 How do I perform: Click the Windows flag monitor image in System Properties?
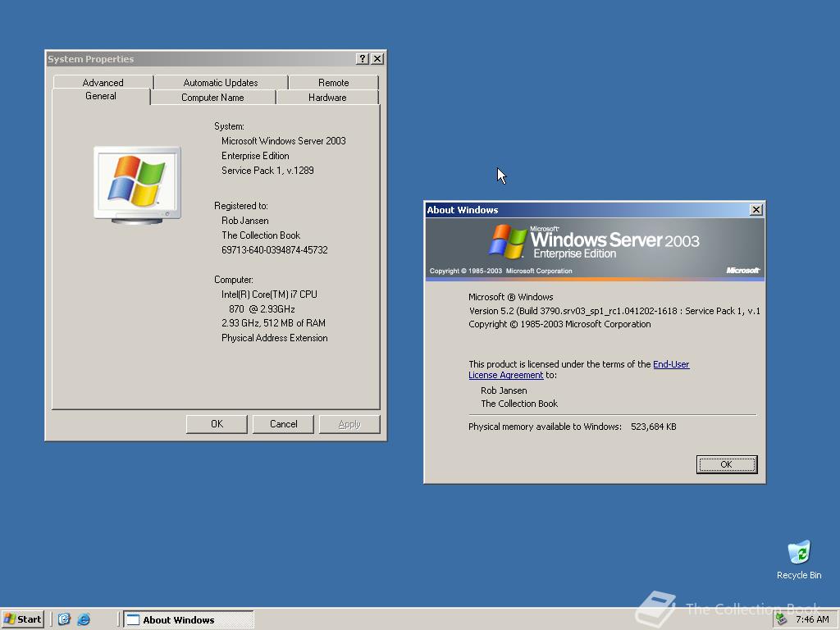(x=137, y=185)
